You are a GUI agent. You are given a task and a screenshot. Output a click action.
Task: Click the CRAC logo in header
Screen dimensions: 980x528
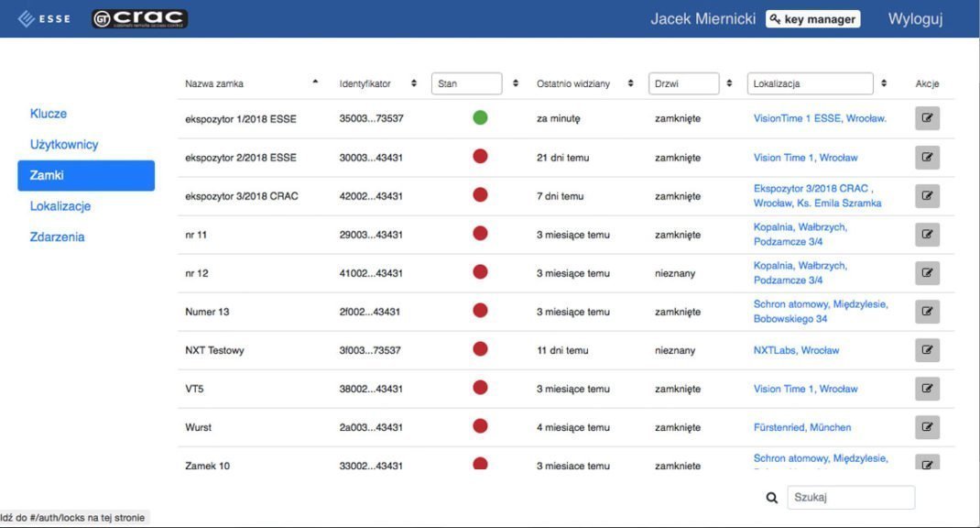point(139,18)
